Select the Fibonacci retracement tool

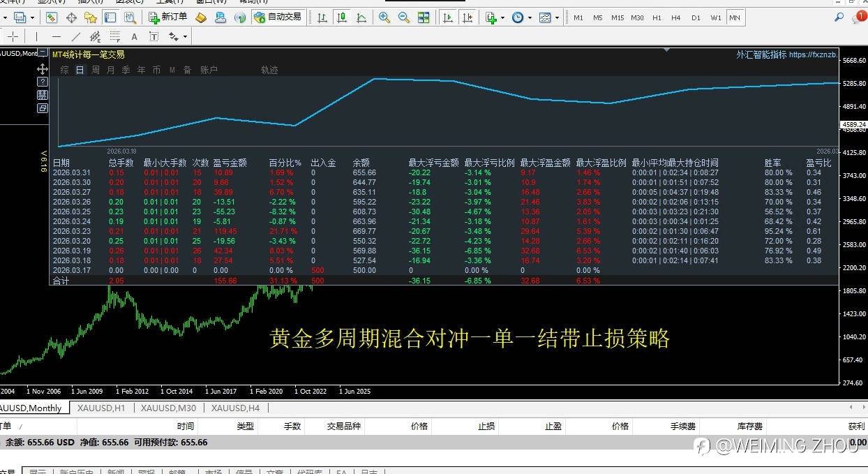[x=115, y=36]
